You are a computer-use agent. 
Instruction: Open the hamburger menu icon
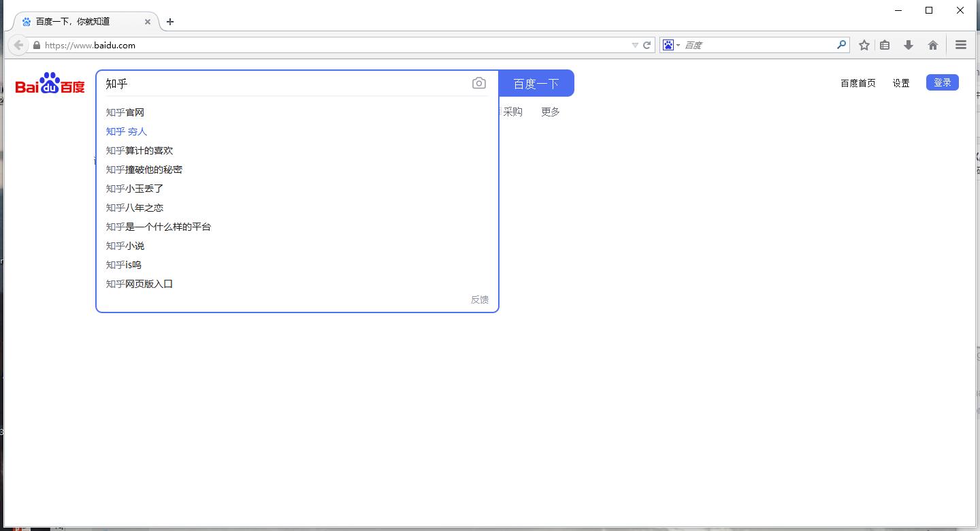[961, 45]
